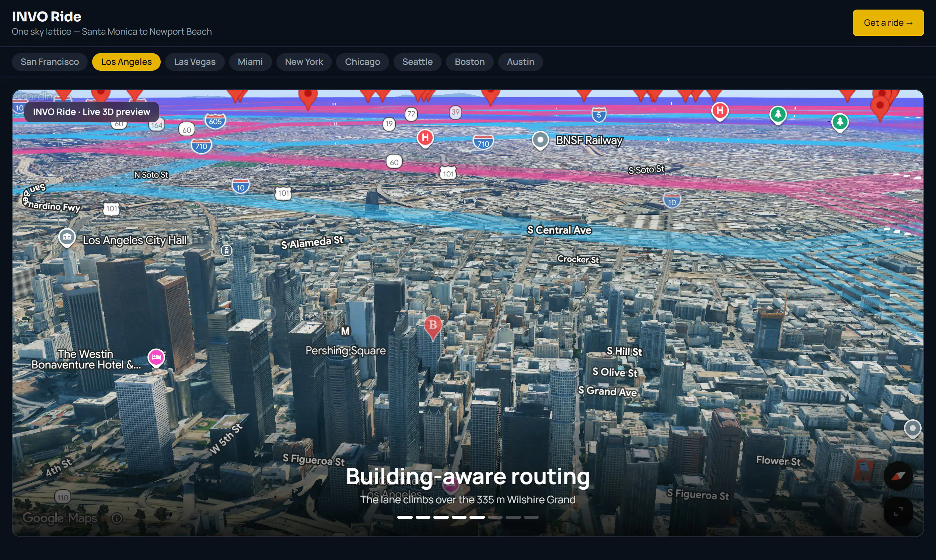The height and width of the screenshot is (560, 936).
Task: Click the Interstate 10 shield near S Central Ave
Action: coord(672,201)
